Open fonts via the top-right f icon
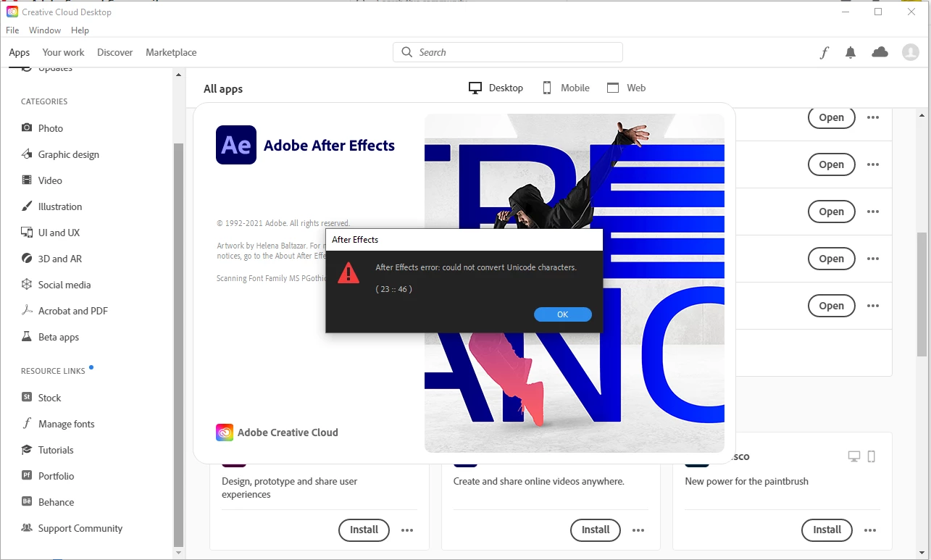 (x=824, y=52)
